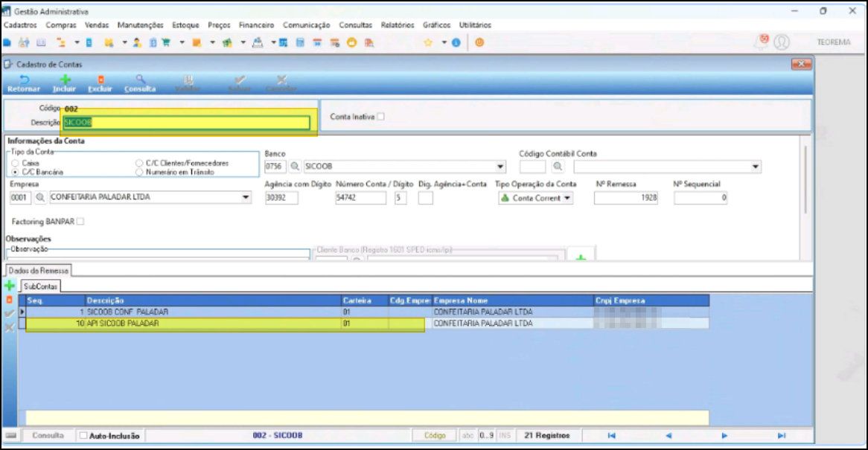Open the Empresa CONFEITARIA PALADAR dropdown

pos(245,197)
